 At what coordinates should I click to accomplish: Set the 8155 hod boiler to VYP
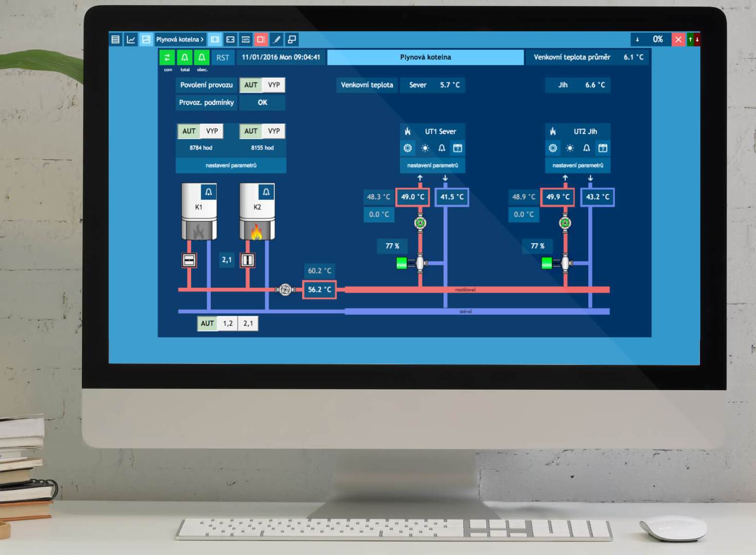pyautogui.click(x=274, y=131)
